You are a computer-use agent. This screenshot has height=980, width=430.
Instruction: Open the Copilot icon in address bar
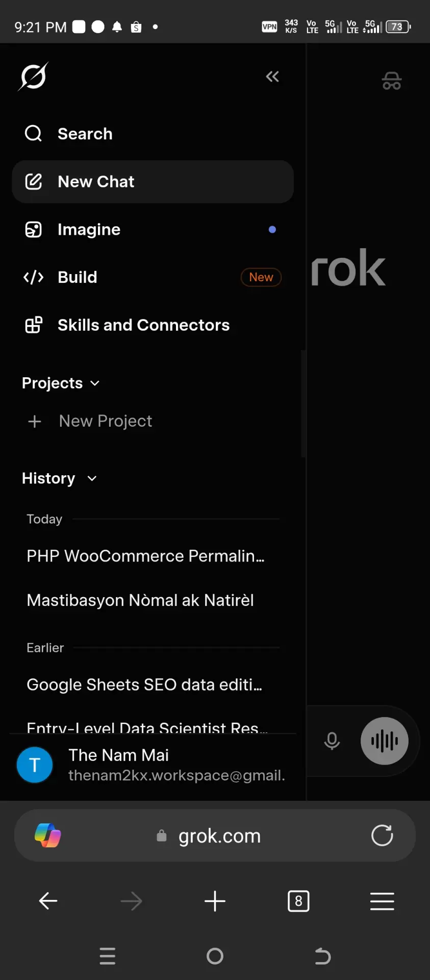pyautogui.click(x=48, y=836)
